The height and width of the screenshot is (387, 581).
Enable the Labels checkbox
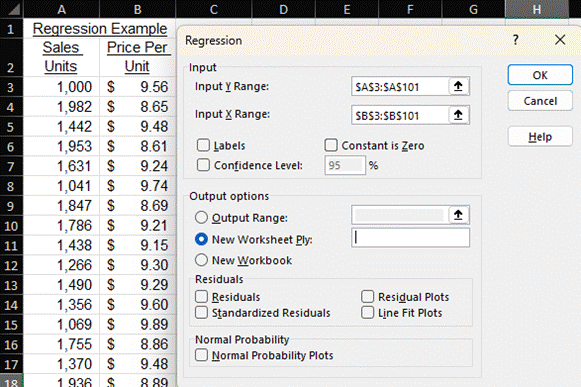point(203,145)
